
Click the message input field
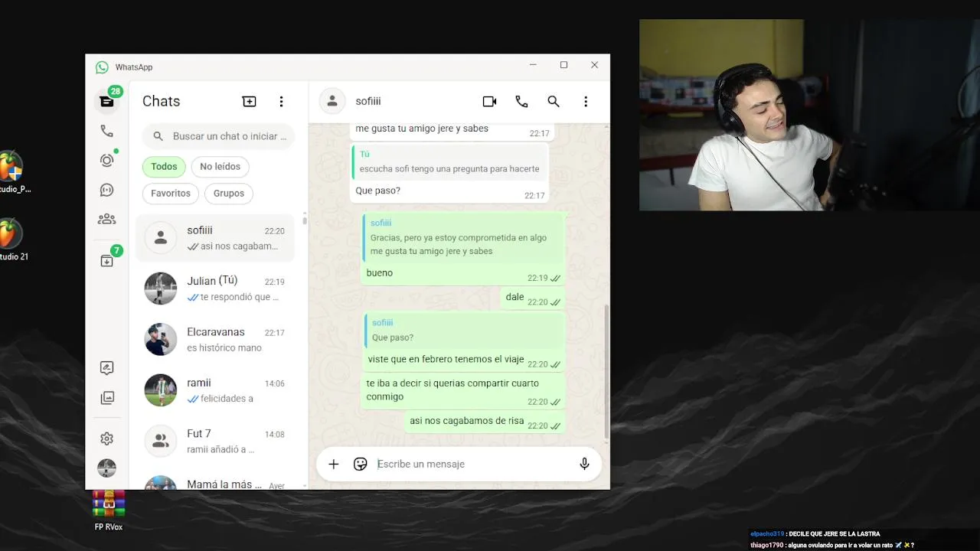(471, 464)
